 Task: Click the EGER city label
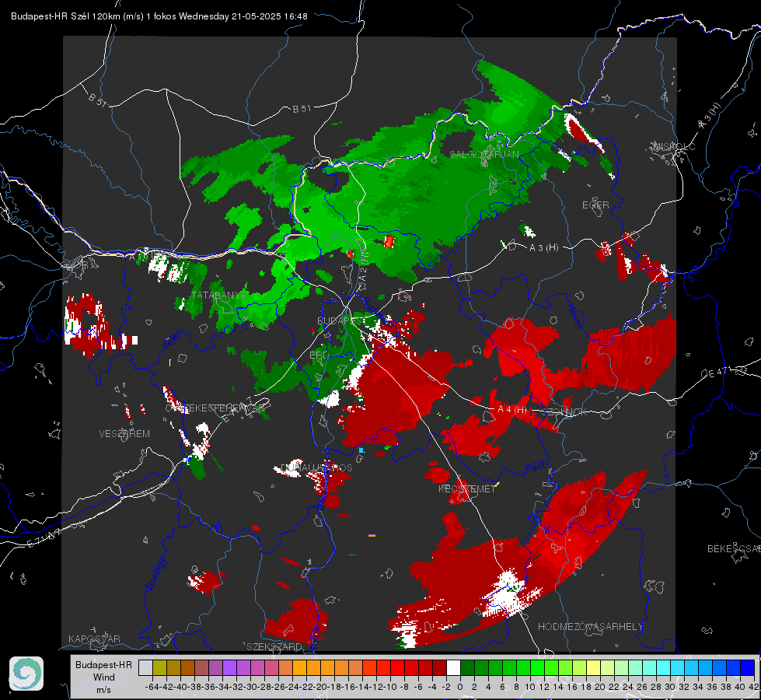coord(595,205)
